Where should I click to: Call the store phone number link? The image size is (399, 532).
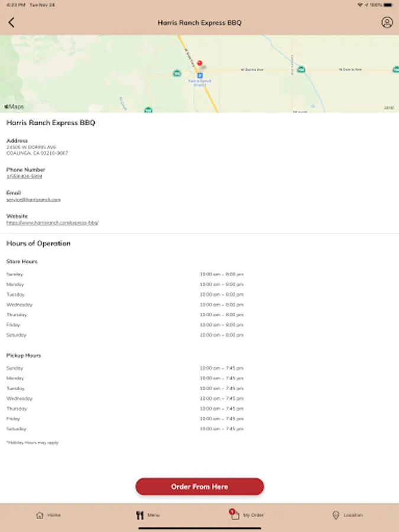click(x=24, y=176)
